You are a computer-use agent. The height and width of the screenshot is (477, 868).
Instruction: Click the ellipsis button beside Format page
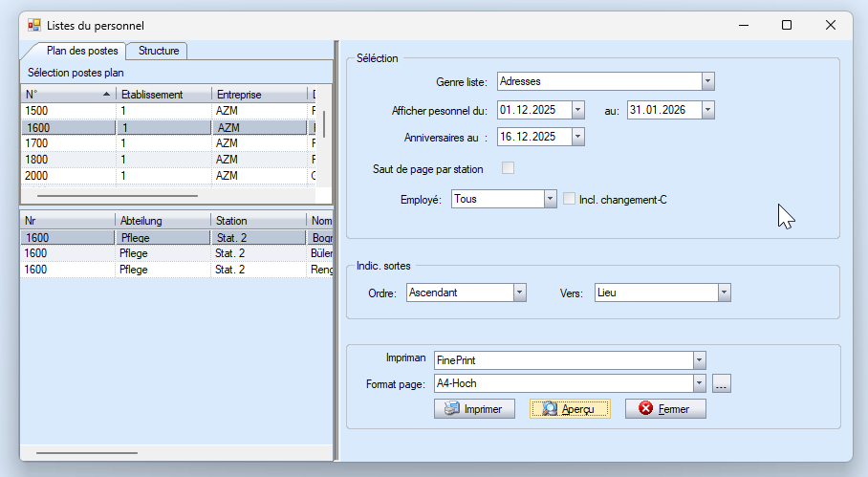(x=721, y=384)
